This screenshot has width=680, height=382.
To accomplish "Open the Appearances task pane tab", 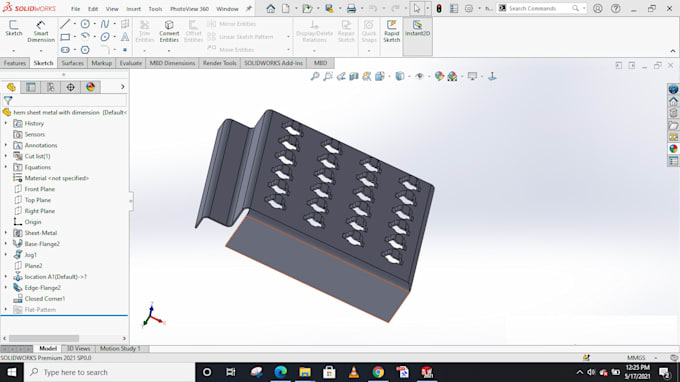I will click(x=673, y=148).
